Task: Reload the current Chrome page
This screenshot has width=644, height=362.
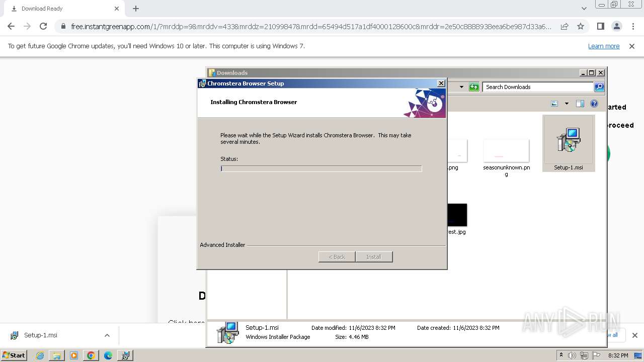Action: 43,26
